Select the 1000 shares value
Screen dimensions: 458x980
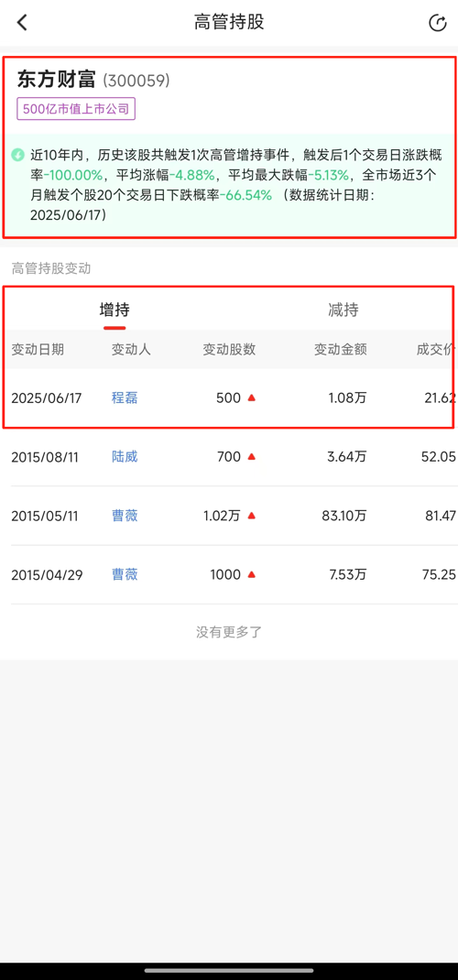pos(225,574)
